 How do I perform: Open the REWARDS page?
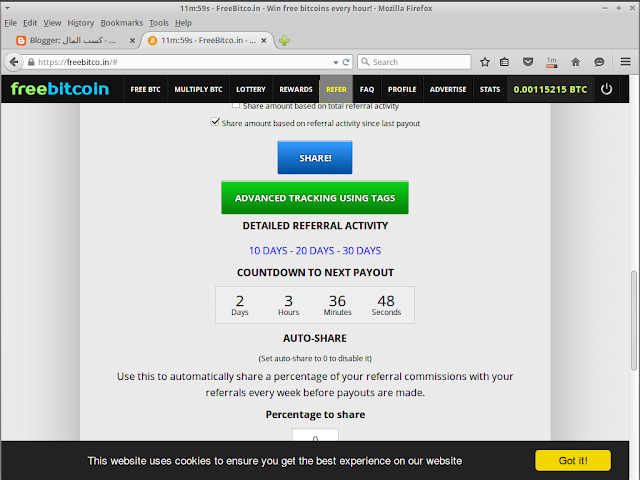[296, 89]
